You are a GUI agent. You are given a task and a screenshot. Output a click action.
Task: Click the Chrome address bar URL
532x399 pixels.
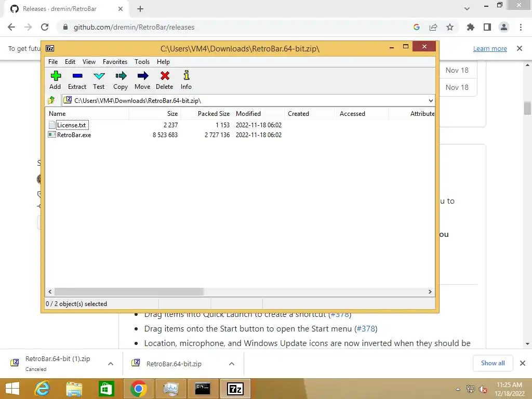point(134,27)
